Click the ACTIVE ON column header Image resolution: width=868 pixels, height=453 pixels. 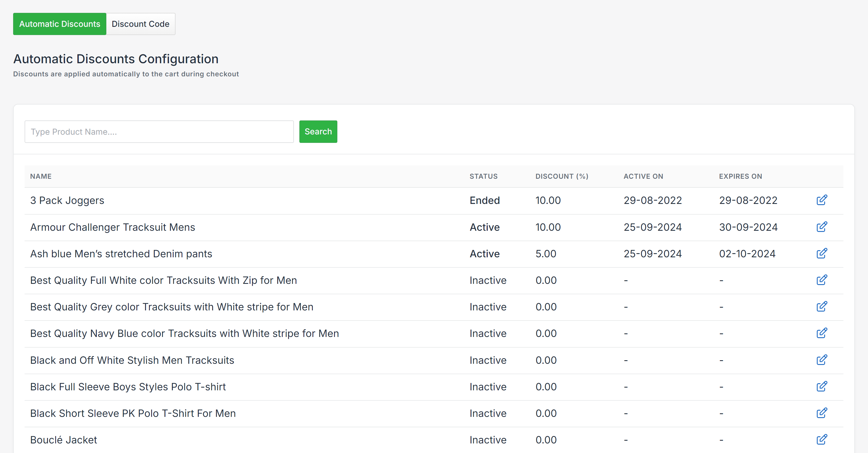tap(643, 176)
